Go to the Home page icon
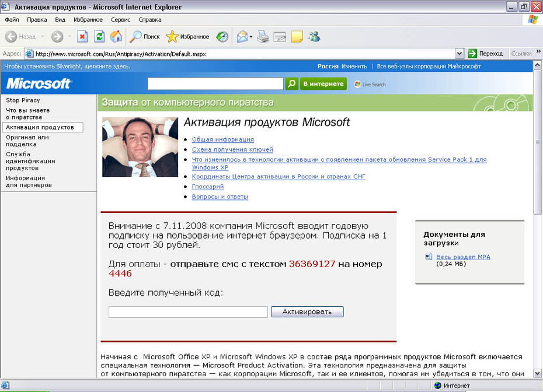The width and height of the screenshot is (543, 392). [116, 36]
